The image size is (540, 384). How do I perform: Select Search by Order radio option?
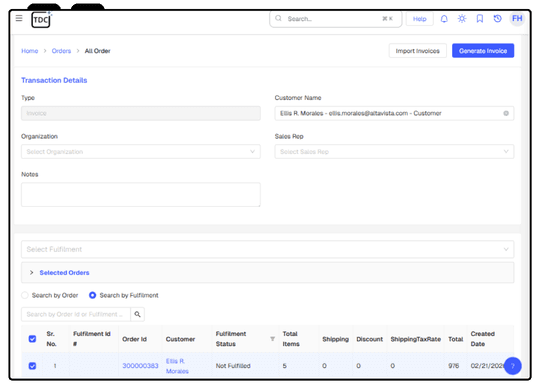tap(25, 295)
